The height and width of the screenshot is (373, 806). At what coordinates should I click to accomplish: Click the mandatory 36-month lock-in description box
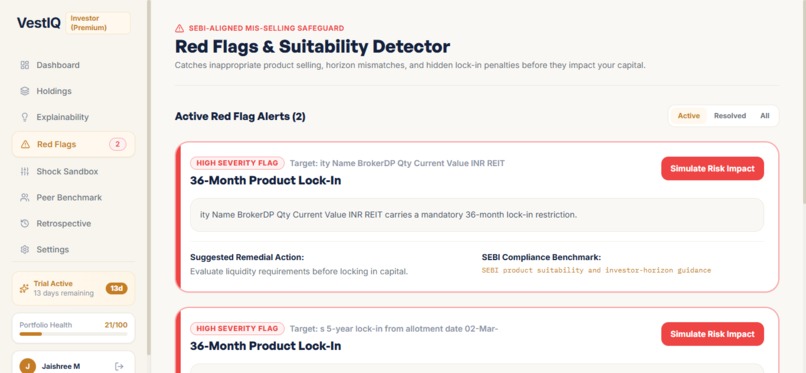click(x=477, y=215)
